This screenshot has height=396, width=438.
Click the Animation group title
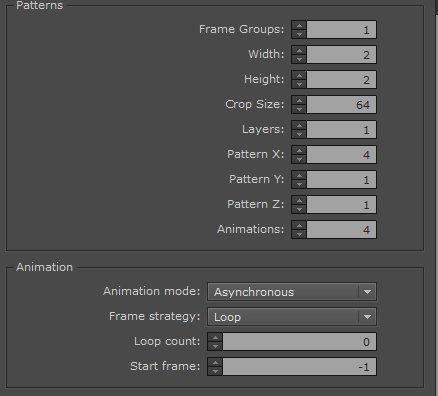point(44,267)
